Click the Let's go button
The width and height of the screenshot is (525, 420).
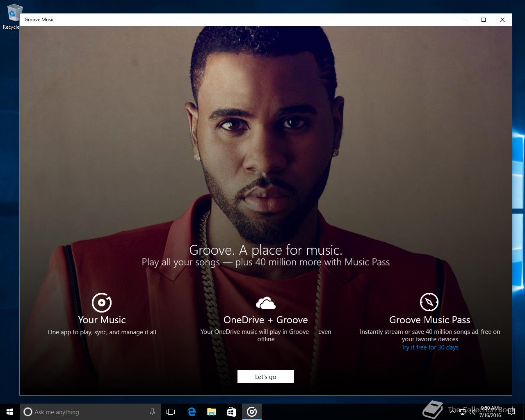click(x=266, y=377)
